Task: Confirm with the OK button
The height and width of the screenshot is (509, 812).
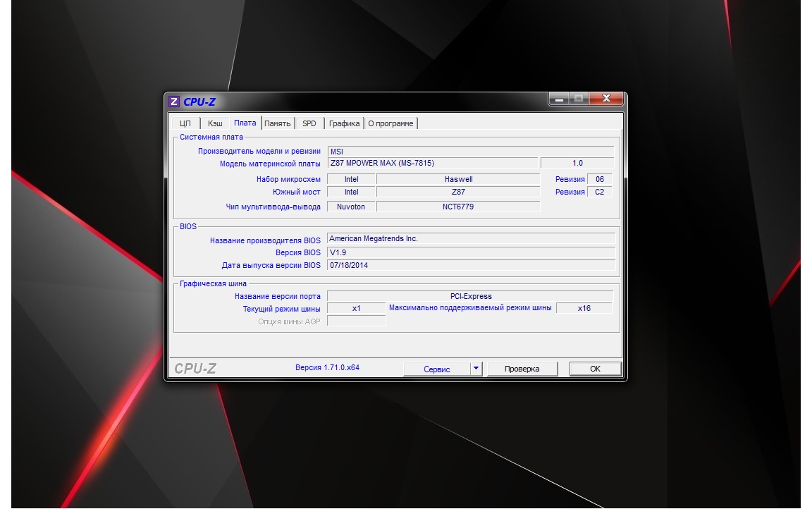Action: point(595,369)
